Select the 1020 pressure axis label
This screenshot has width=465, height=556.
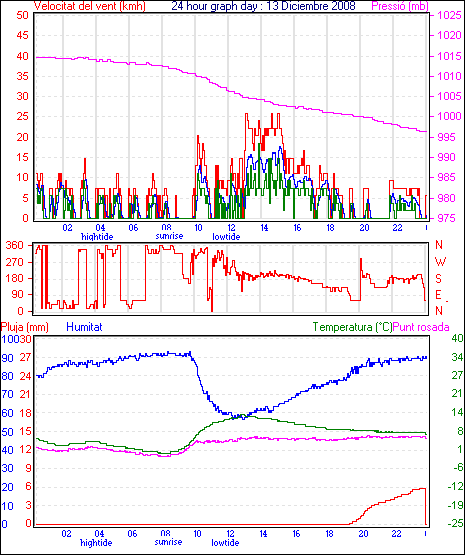click(449, 35)
